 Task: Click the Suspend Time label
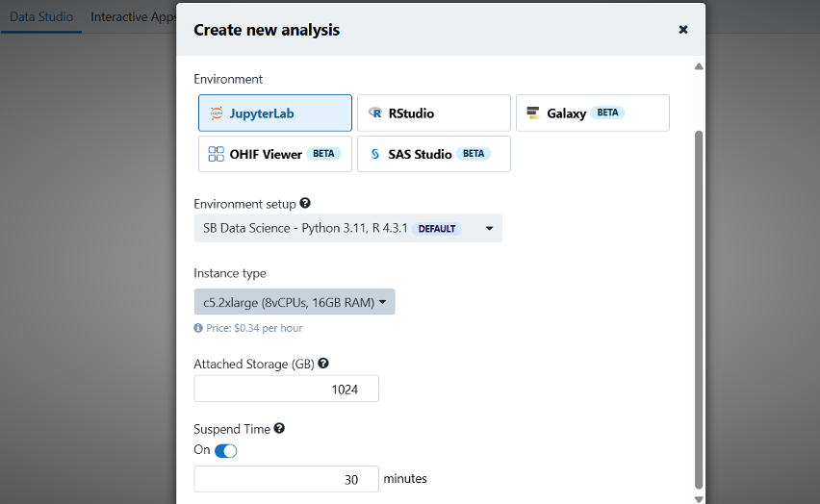pos(232,429)
